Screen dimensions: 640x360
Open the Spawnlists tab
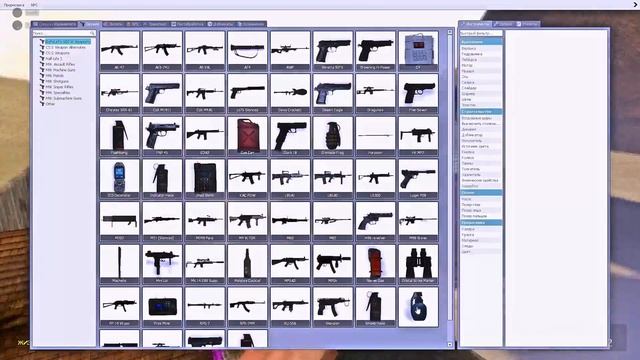[x=55, y=24]
